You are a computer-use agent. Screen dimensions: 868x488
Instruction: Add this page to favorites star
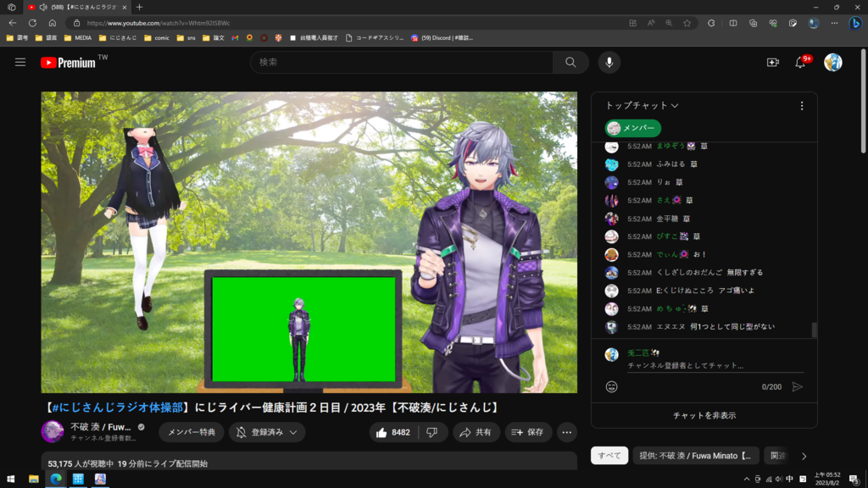pyautogui.click(x=687, y=23)
